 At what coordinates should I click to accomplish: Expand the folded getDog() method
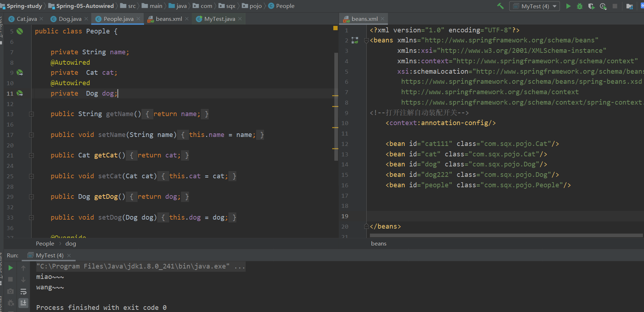pos(31,197)
